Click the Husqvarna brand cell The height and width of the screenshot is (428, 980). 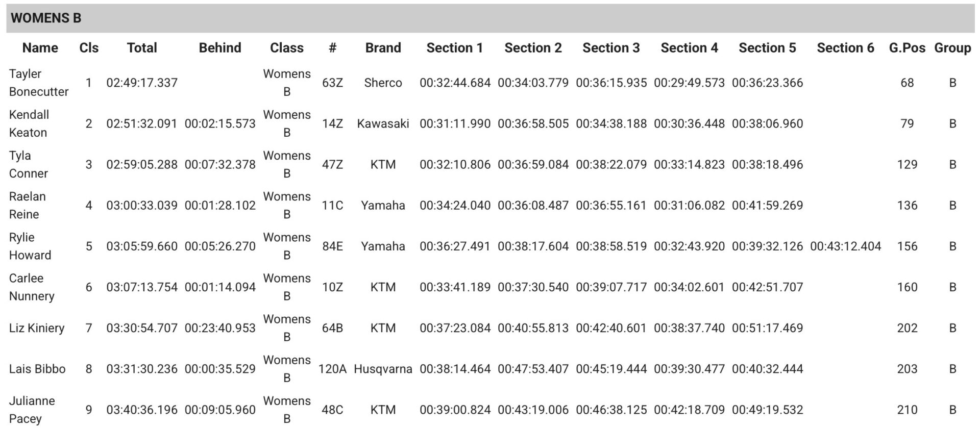tap(383, 369)
